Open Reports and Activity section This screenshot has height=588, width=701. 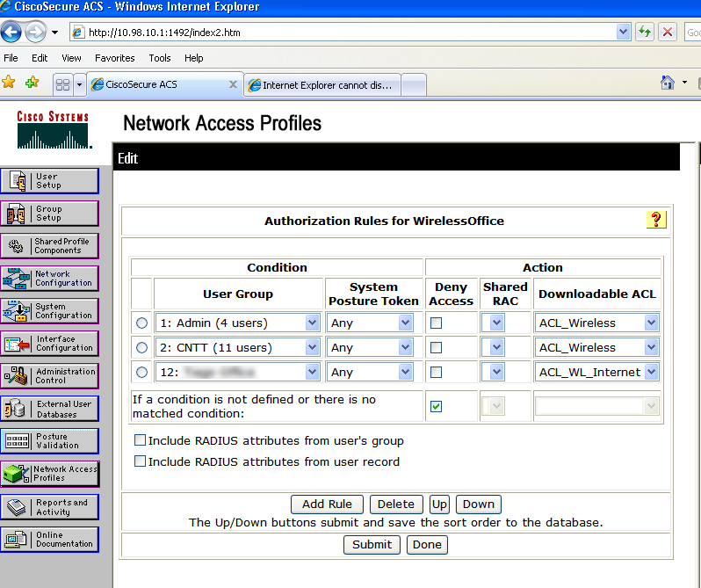coord(49,507)
